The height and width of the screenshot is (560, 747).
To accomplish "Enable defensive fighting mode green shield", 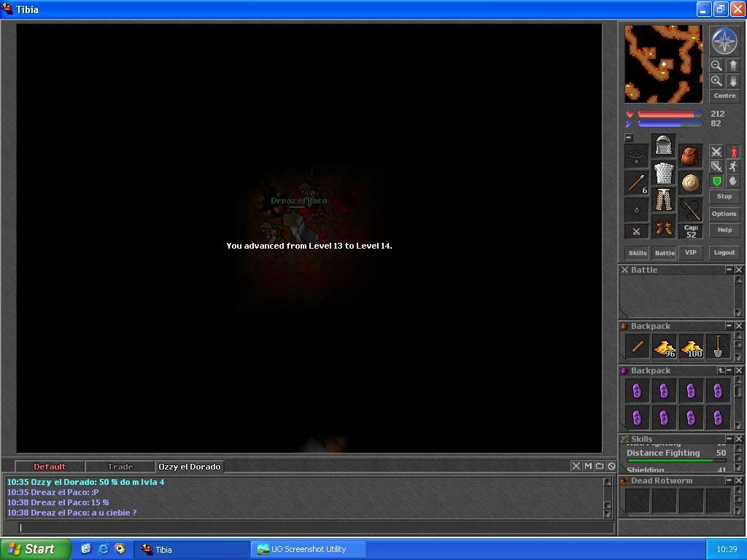I will pyautogui.click(x=716, y=182).
